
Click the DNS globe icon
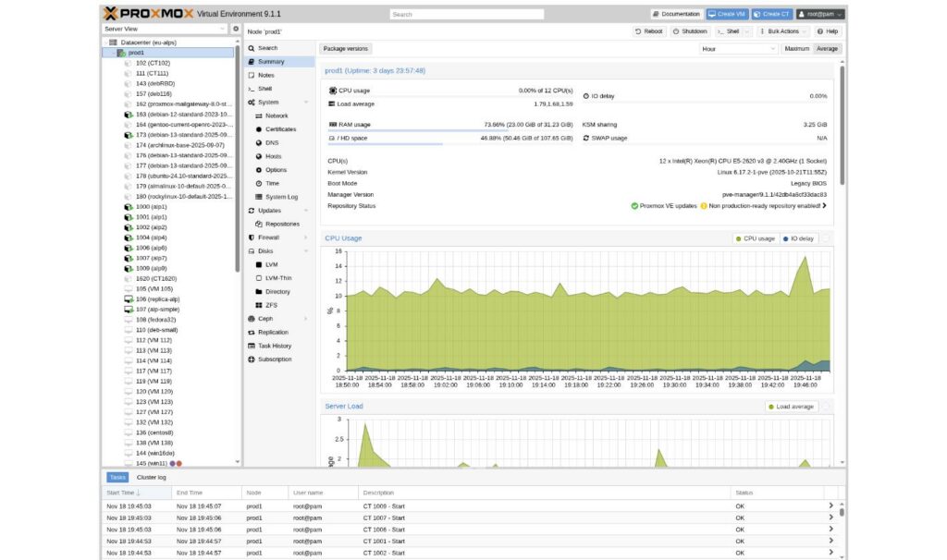point(259,143)
